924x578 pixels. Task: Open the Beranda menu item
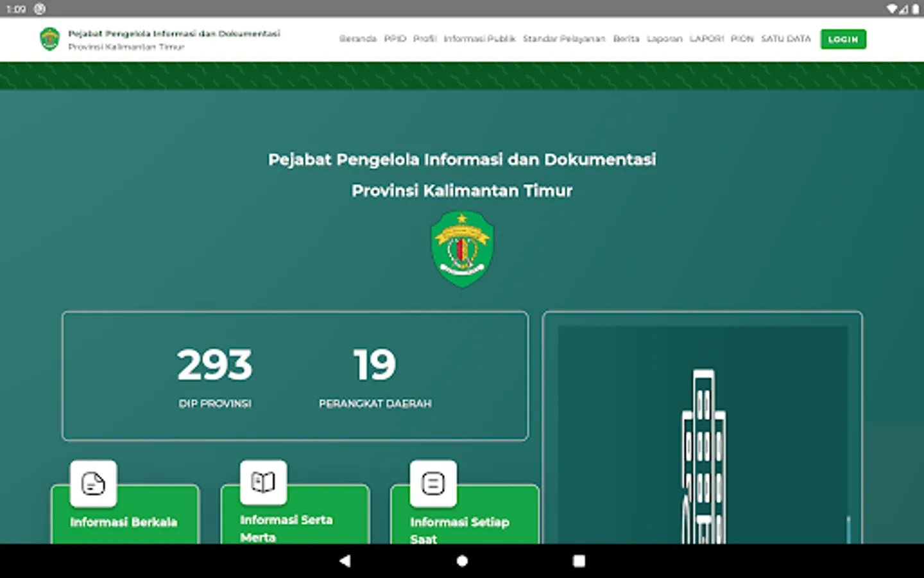coord(357,39)
